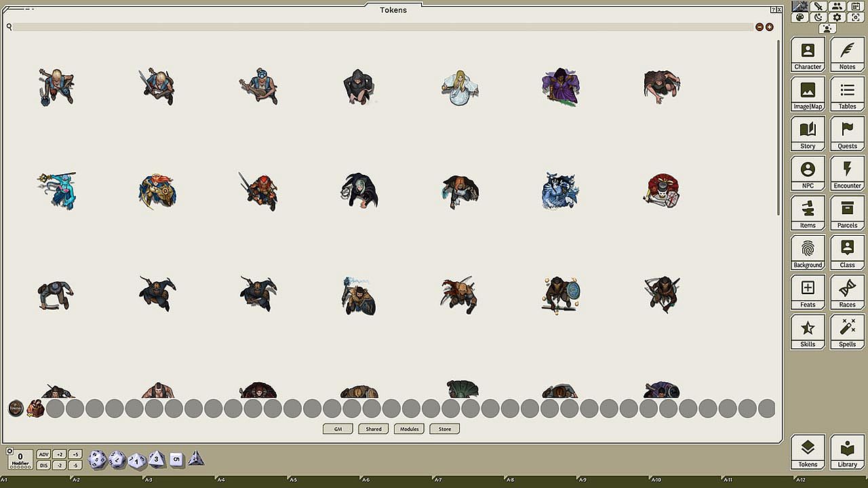This screenshot has height=488, width=868.
Task: Select the white-robed blonde angel token
Action: 460,87
